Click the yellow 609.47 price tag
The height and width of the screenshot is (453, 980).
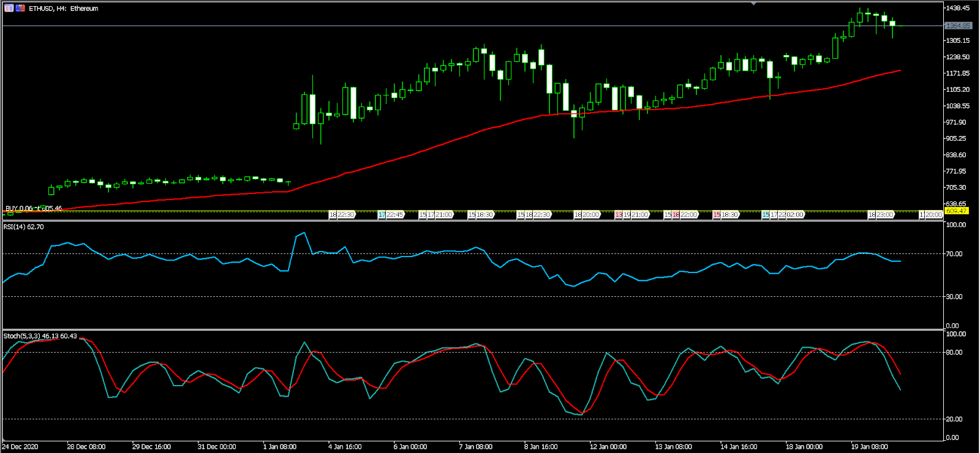[x=956, y=211]
